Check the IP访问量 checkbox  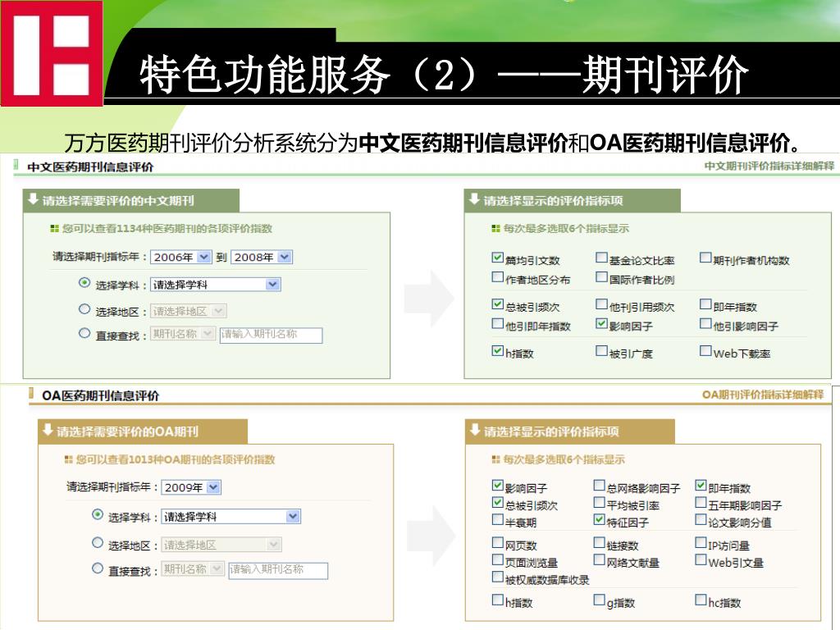[701, 543]
